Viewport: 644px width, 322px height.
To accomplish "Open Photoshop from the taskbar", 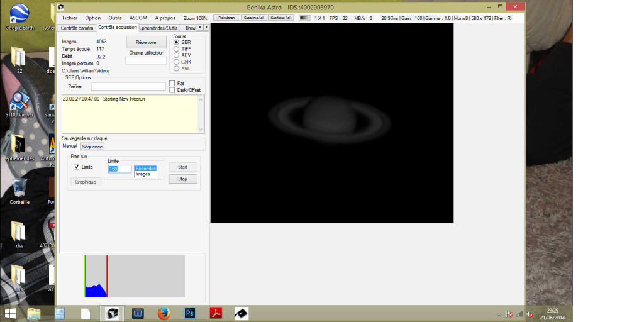I will pos(190,313).
